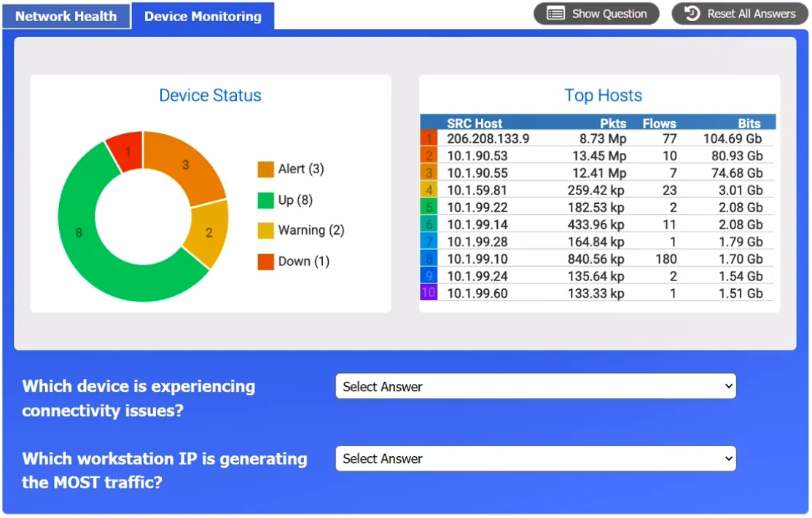Image resolution: width=812 pixels, height=518 pixels.
Task: Select the Device Monitoring tab
Action: [203, 16]
